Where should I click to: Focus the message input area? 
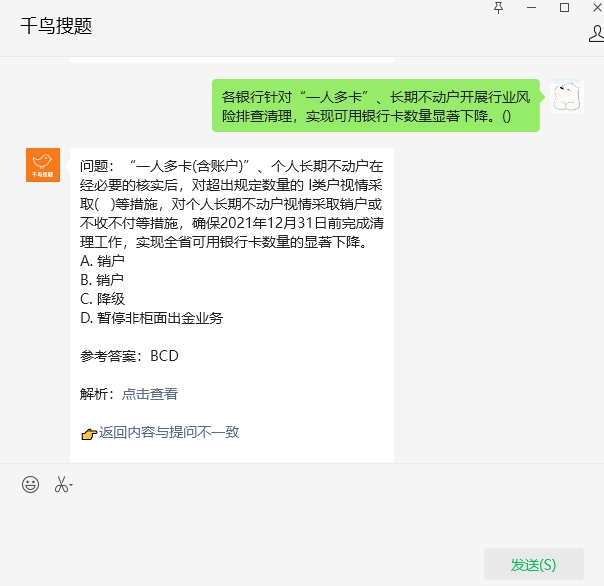[302, 520]
